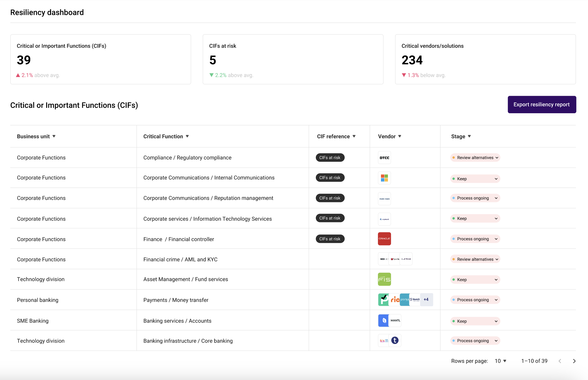Image resolution: width=588 pixels, height=380 pixels.
Task: Click the Export resiliency report button
Action: [x=542, y=104]
